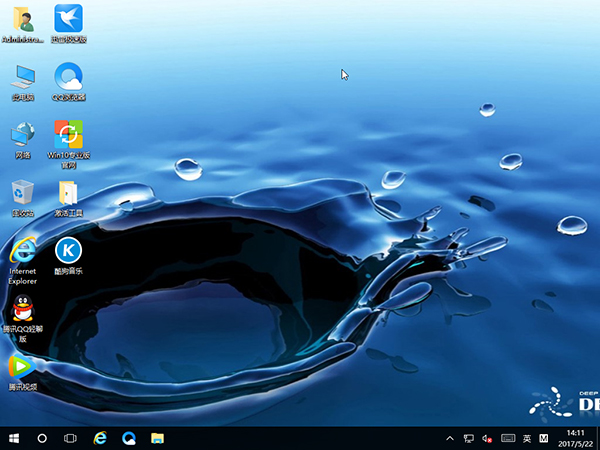Open the Recycle Bin
The height and width of the screenshot is (450, 600).
[x=22, y=192]
